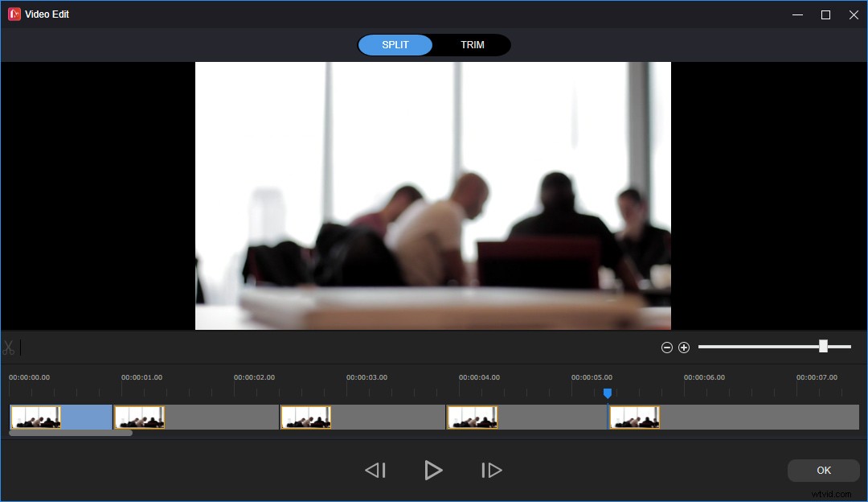Click the zoom out minus icon
The width and height of the screenshot is (868, 502).
(666, 347)
